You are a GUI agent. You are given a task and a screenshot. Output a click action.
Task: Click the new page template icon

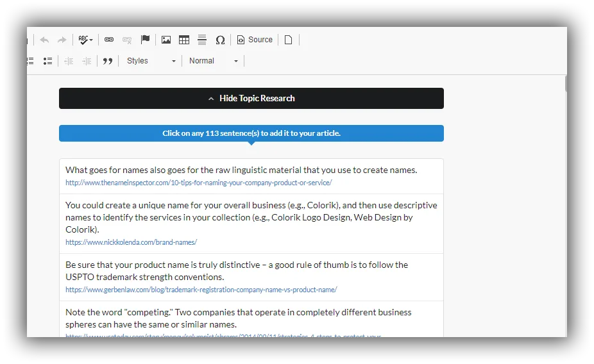(x=288, y=40)
